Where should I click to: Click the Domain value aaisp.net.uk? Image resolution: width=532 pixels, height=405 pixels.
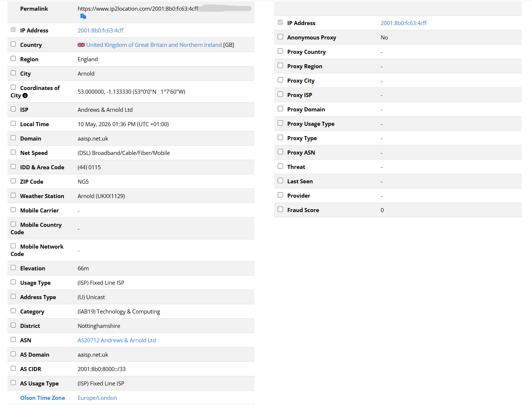point(93,139)
